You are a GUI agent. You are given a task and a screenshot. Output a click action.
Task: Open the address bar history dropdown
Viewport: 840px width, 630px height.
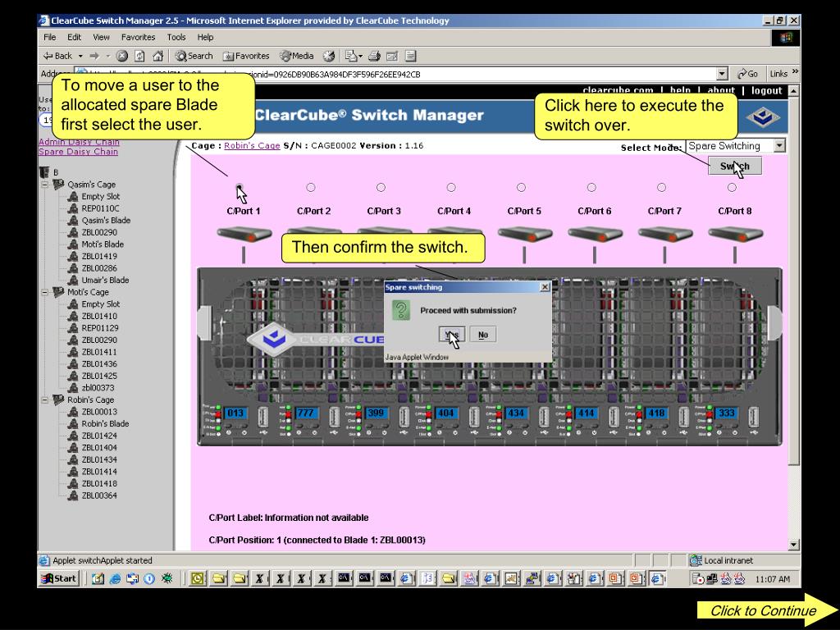click(x=722, y=74)
